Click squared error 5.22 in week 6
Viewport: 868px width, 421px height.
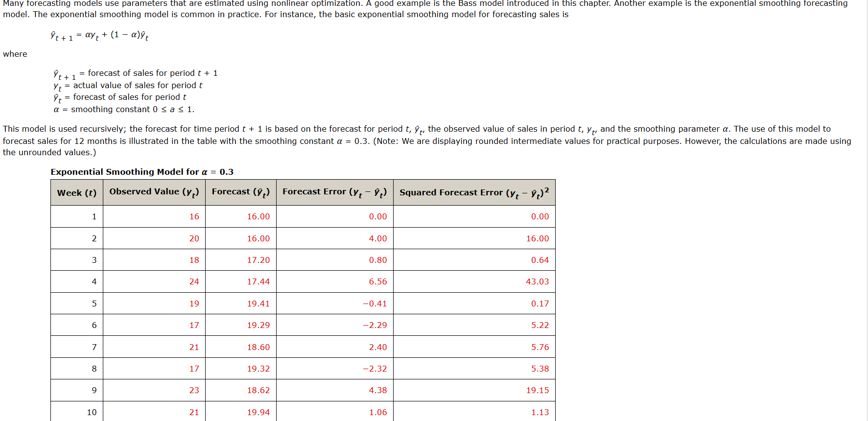(x=540, y=325)
